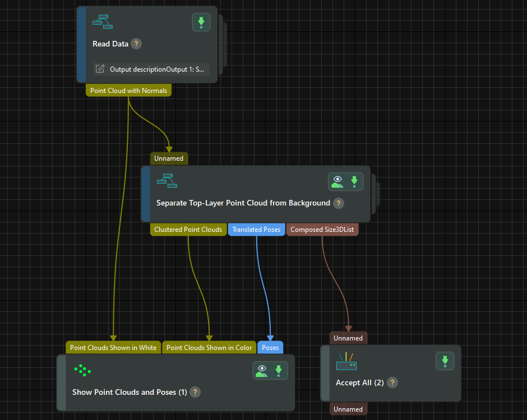Select the Point Cloud with Normals output port
This screenshot has width=527, height=420.
(128, 91)
